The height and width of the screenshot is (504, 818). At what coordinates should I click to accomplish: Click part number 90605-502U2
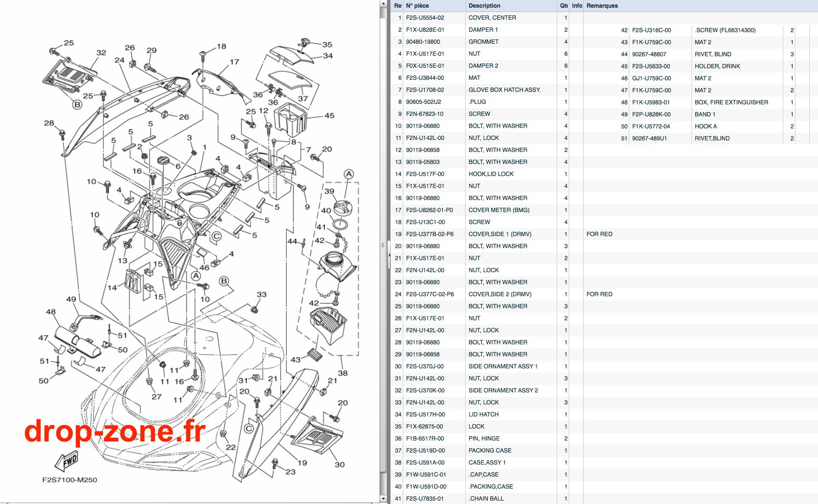[x=423, y=102]
